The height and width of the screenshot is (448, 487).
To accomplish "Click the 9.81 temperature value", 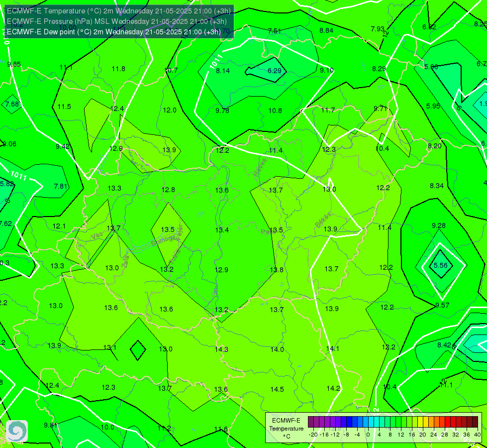I will (x=50, y=425).
